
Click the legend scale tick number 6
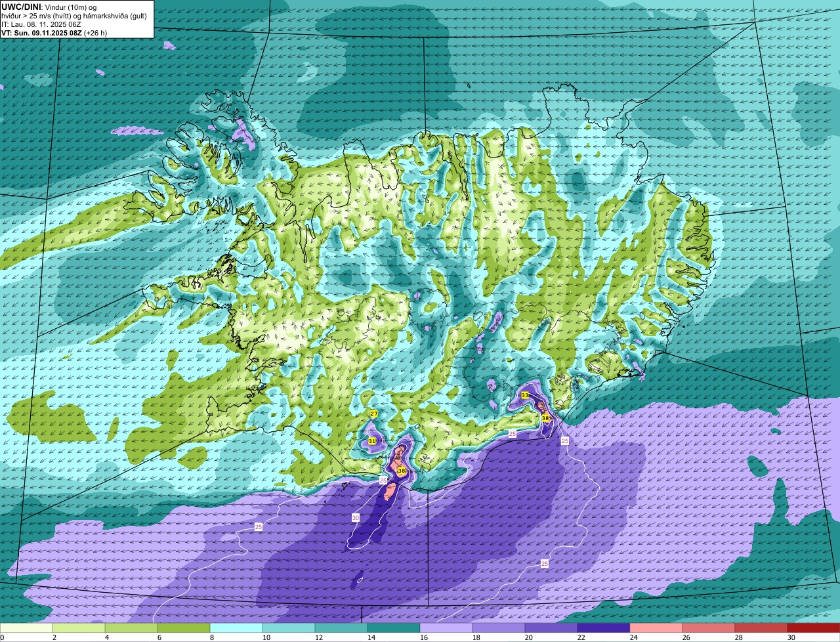pos(159,637)
